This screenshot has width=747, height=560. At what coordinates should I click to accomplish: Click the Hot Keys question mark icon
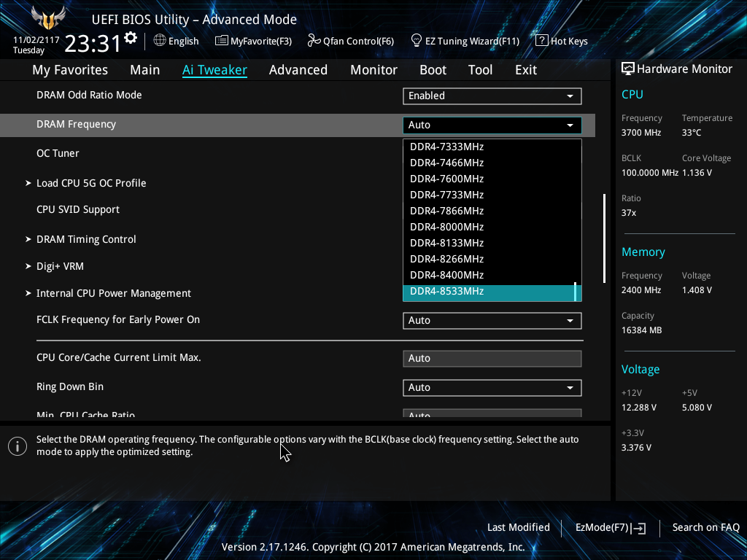pyautogui.click(x=542, y=41)
